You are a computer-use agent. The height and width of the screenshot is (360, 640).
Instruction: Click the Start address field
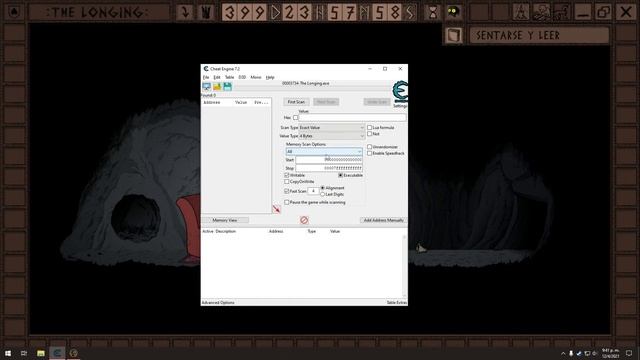tap(329, 160)
